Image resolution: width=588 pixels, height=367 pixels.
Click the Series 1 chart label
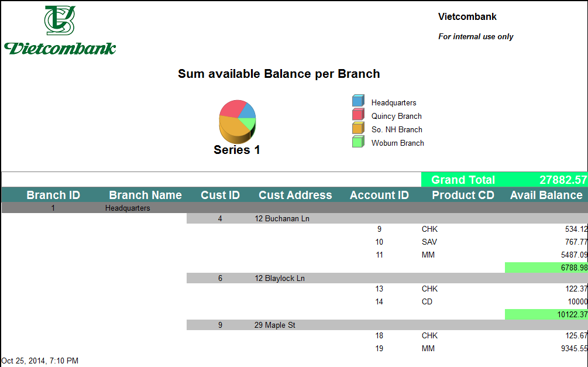(236, 150)
